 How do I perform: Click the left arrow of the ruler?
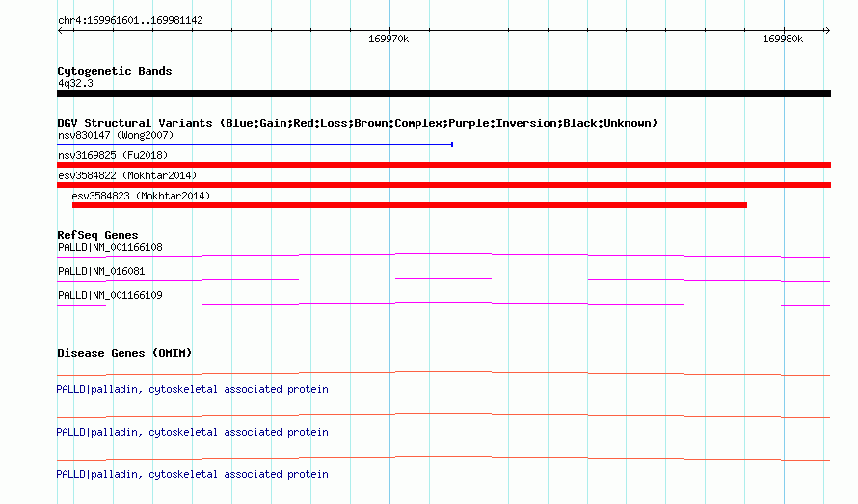pos(60,31)
